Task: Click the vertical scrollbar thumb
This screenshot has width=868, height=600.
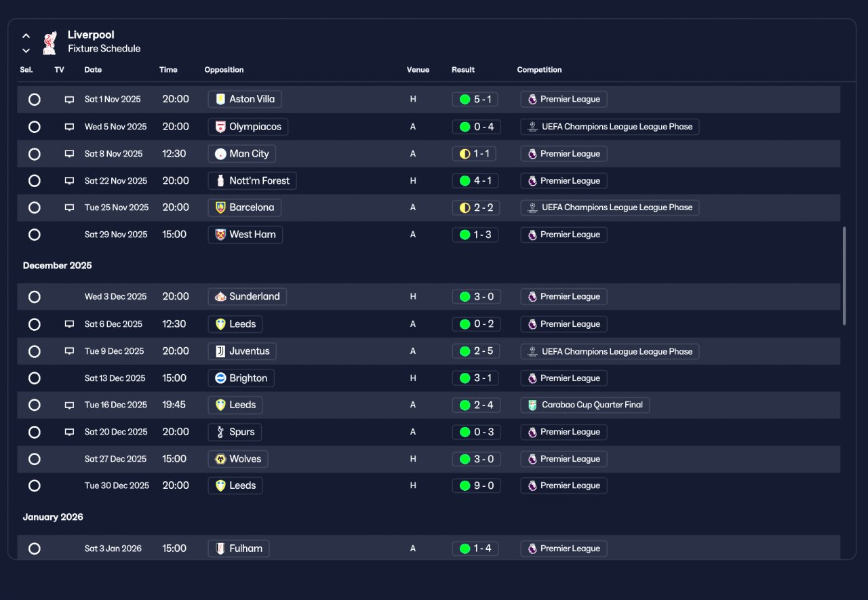Action: tap(844, 276)
